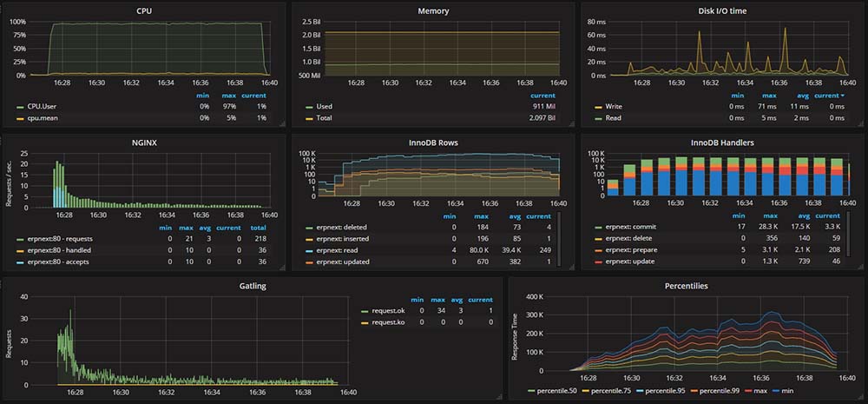
Task: Click the NGINX panel corner resize handle
Action: click(x=282, y=268)
